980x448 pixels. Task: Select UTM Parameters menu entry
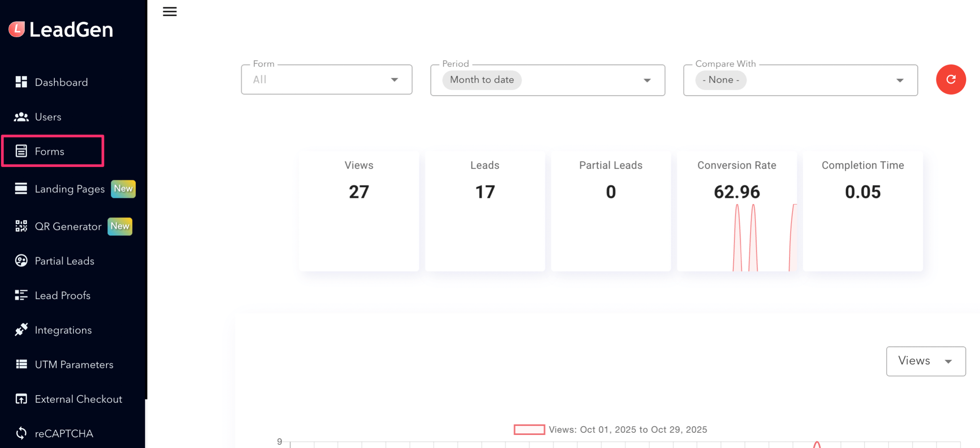tap(74, 364)
